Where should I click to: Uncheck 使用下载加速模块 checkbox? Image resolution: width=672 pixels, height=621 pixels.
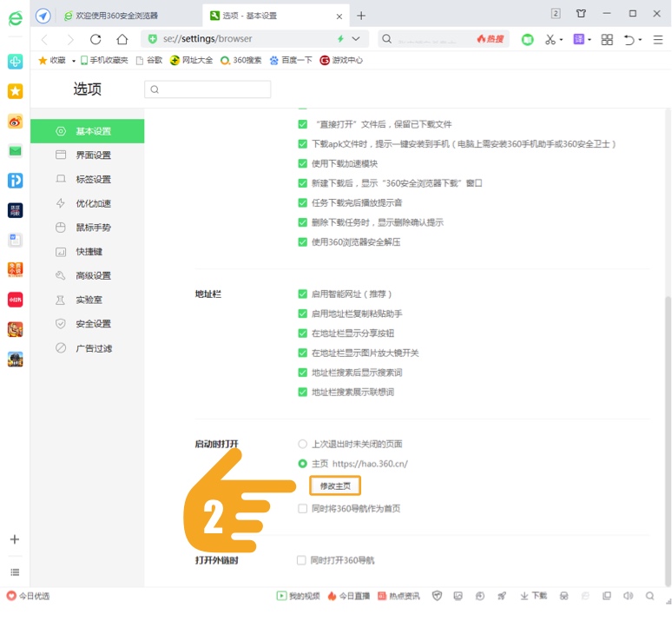(x=302, y=163)
